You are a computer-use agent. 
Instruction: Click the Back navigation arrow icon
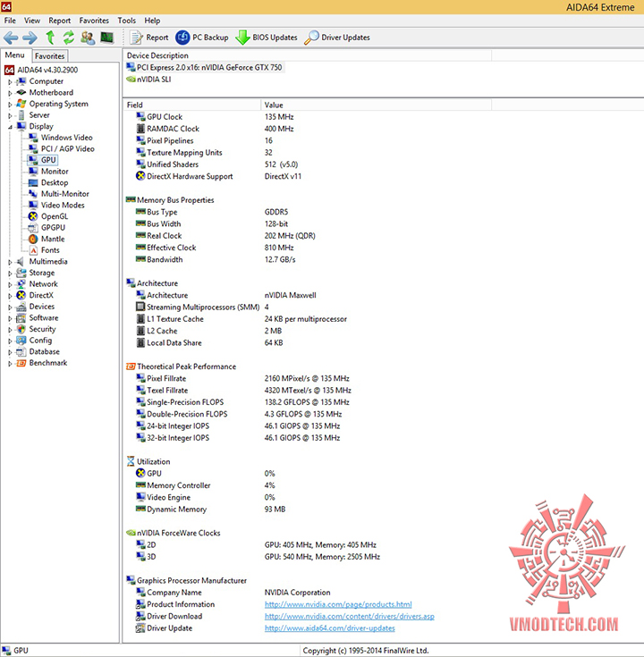tap(11, 38)
